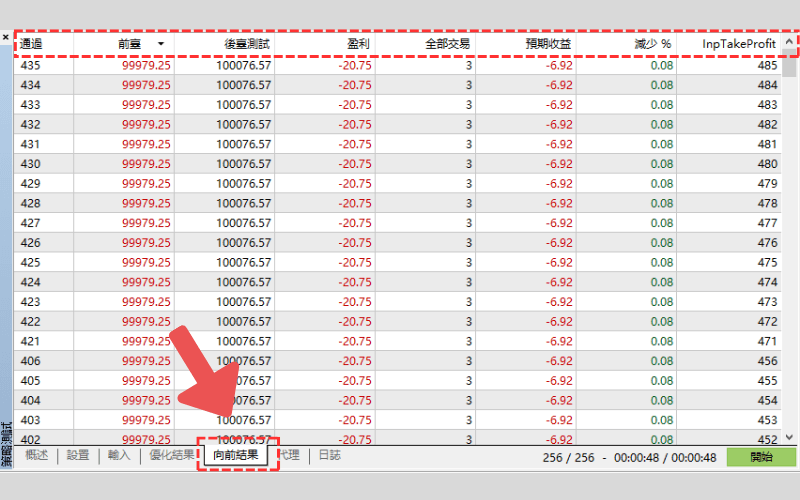Open the 日誌 tab

click(x=329, y=455)
